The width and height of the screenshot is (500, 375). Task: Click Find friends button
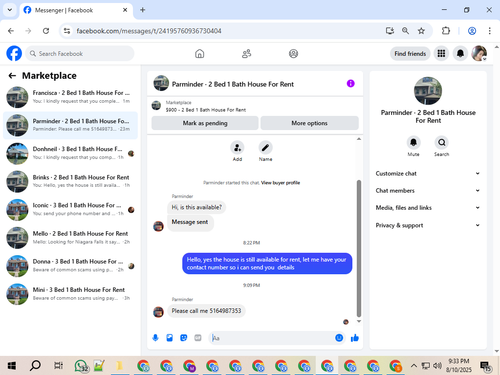coord(410,53)
